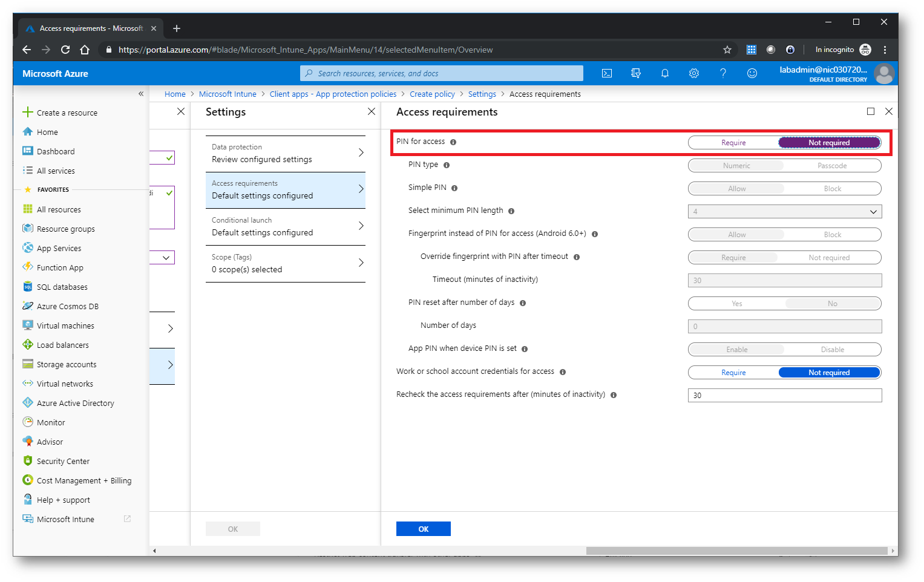This screenshot has width=924, height=582.
Task: Show info for Recheck the access requirements
Action: point(614,395)
